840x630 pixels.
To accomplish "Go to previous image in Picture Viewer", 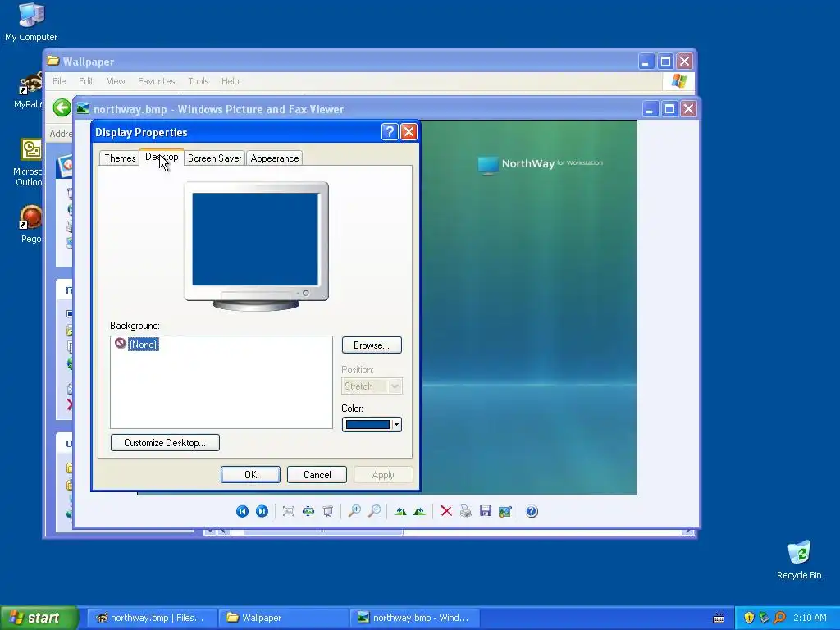I will pos(242,511).
